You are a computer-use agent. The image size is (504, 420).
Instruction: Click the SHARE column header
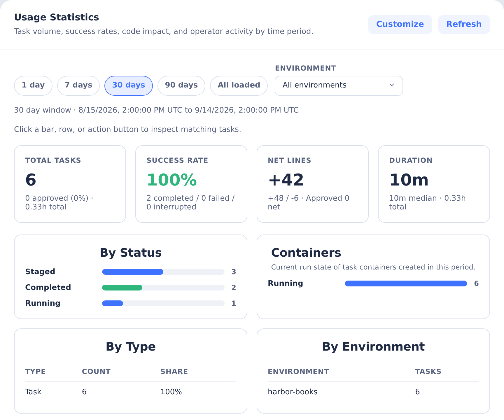[x=174, y=372]
